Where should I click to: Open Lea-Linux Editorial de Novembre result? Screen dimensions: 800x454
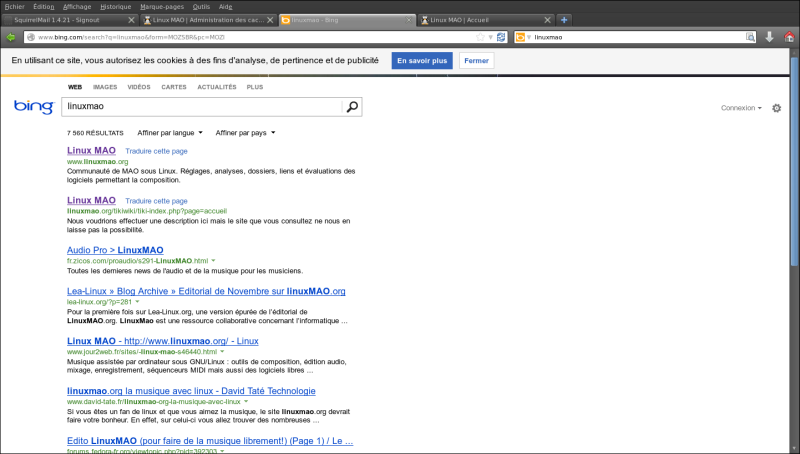coord(206,291)
